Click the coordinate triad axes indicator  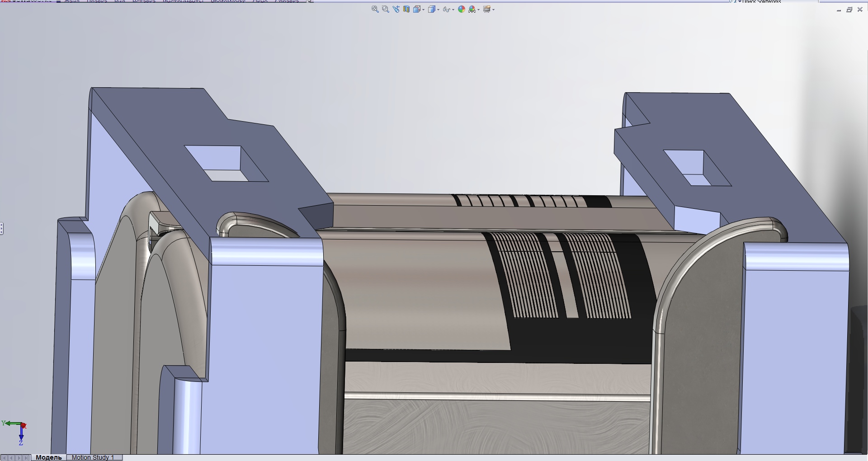[x=15, y=433]
